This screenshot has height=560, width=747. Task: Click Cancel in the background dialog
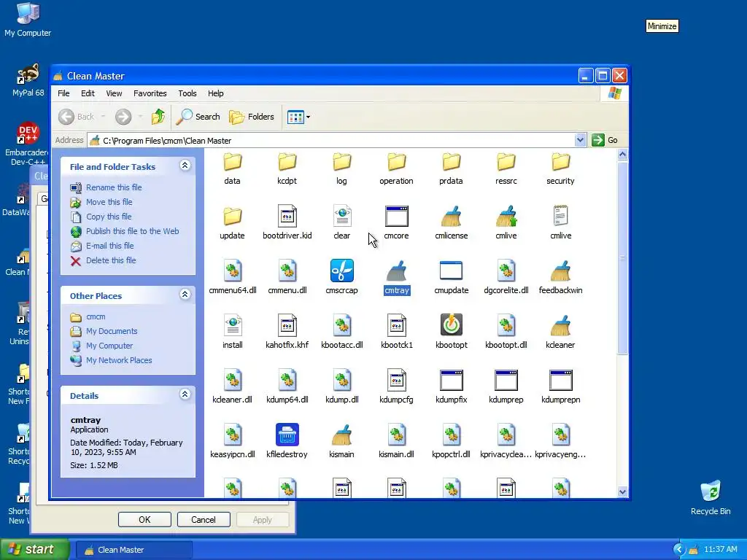[204, 519]
